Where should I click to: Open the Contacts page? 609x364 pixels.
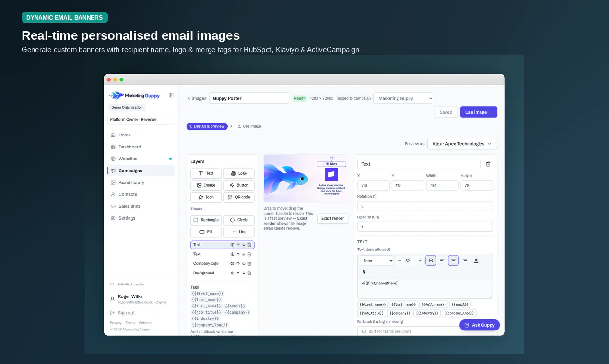pyautogui.click(x=141, y=194)
